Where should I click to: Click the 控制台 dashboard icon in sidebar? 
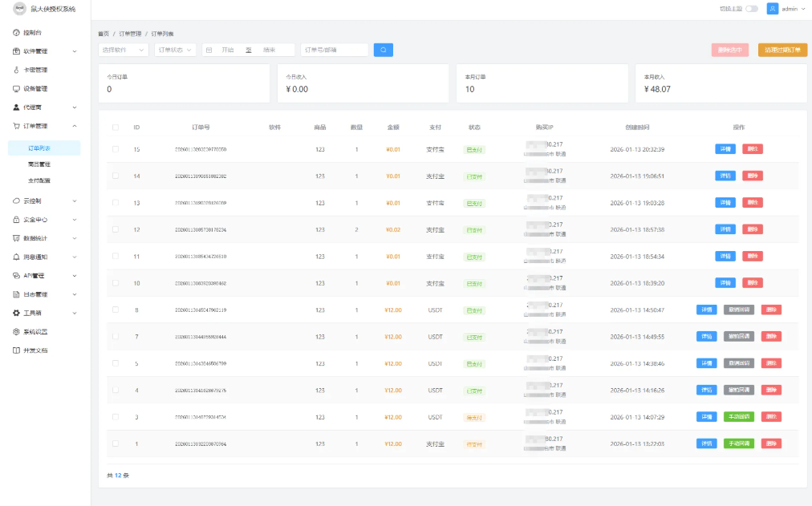pos(16,32)
